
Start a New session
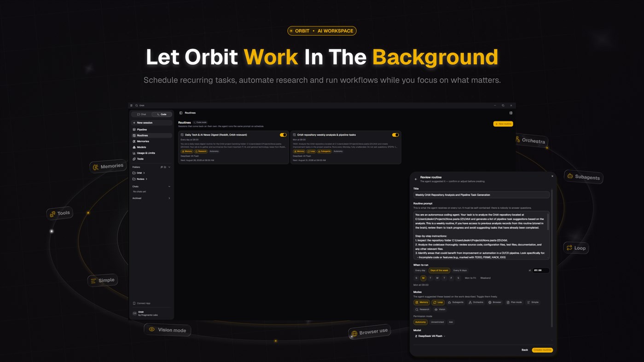coord(151,123)
